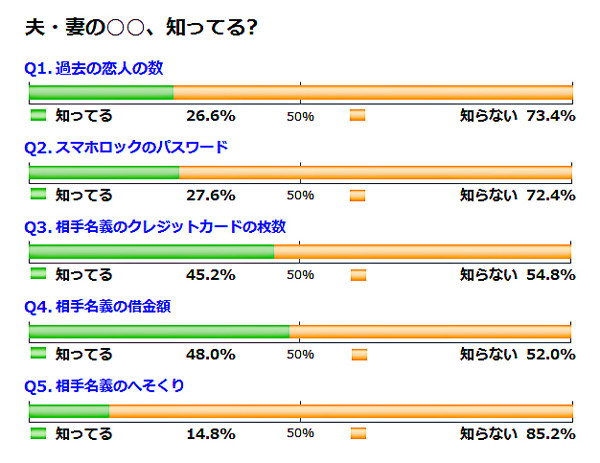Click the 50% tick label under Q3
Image resolution: width=600 pixels, height=463 pixels.
coord(300,275)
